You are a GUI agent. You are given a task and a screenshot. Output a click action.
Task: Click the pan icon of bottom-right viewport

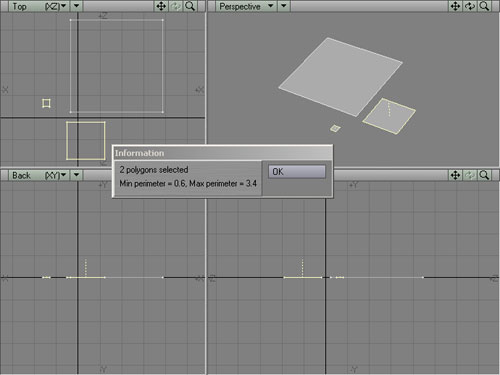[456, 175]
